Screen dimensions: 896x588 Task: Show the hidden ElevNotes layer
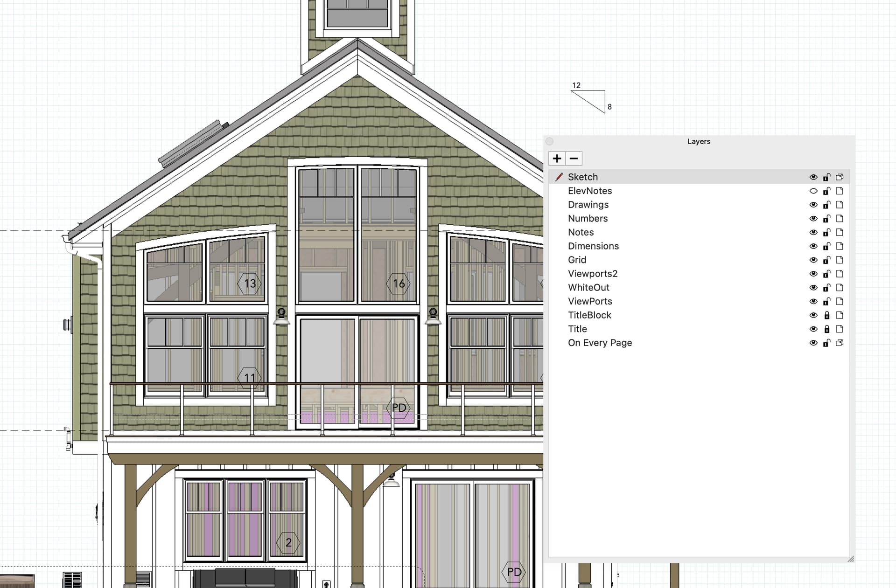click(x=814, y=191)
